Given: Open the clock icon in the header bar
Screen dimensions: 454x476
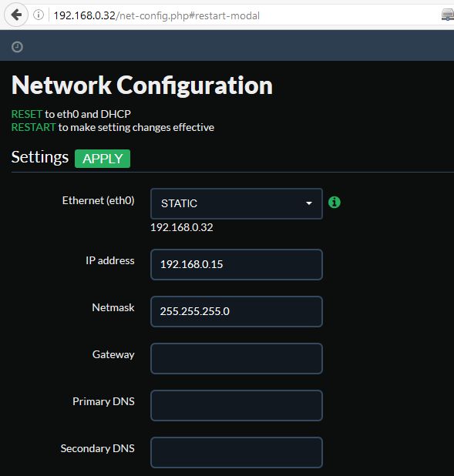Looking at the screenshot, I should (x=17, y=47).
